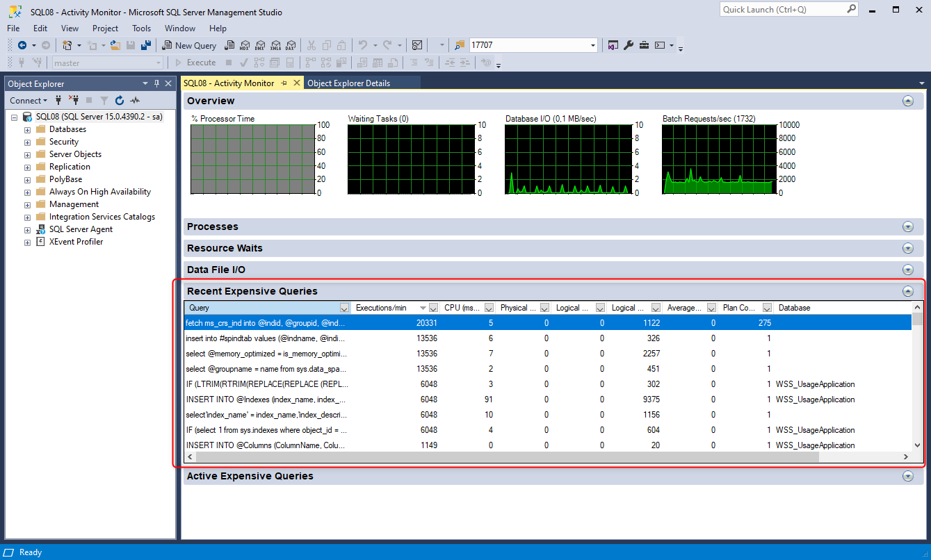Select the PolyBase tree node
931x560 pixels.
[67, 179]
